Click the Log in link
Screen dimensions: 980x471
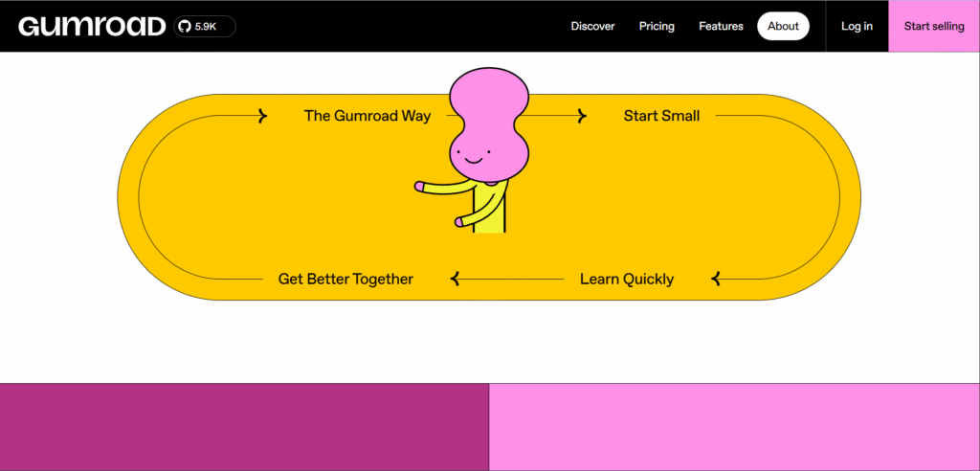[x=857, y=26]
